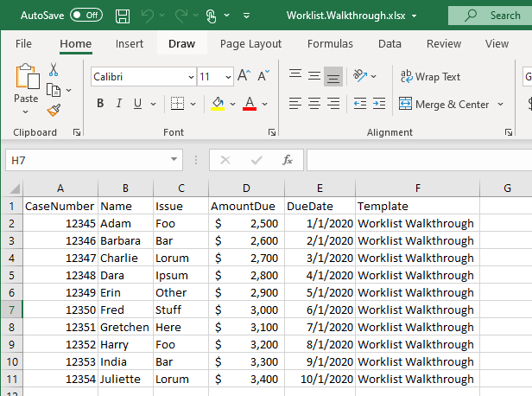Click Align Left icon
The image size is (532, 396).
(x=295, y=104)
